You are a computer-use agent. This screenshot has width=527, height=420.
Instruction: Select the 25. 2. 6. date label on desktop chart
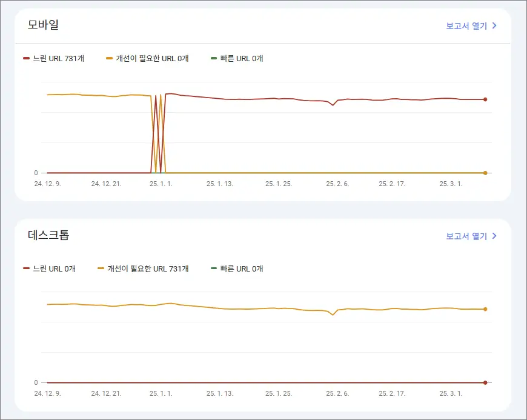click(337, 393)
